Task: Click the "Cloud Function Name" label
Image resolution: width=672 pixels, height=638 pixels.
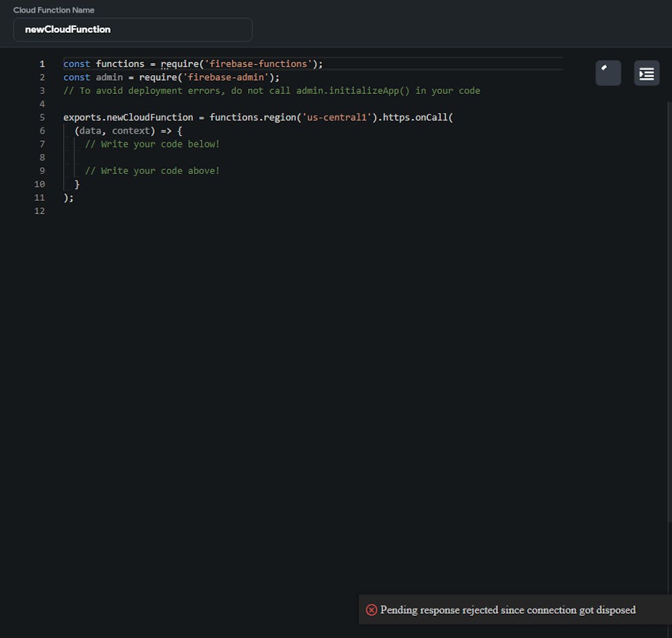Action: [54, 10]
